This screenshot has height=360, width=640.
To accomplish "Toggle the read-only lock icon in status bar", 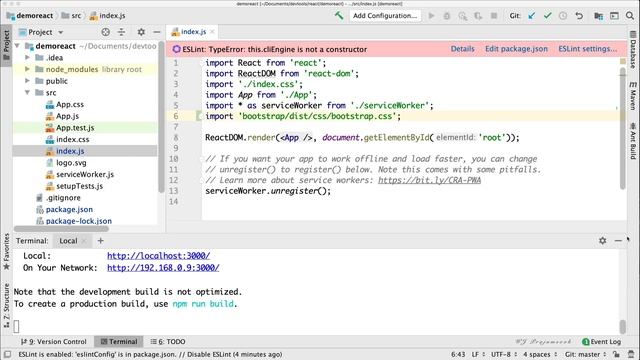I will click(616, 354).
